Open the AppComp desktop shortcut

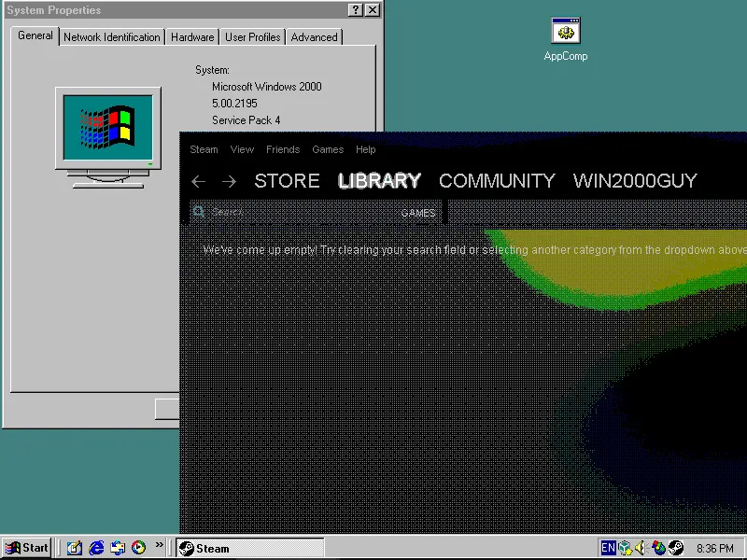[x=566, y=39]
